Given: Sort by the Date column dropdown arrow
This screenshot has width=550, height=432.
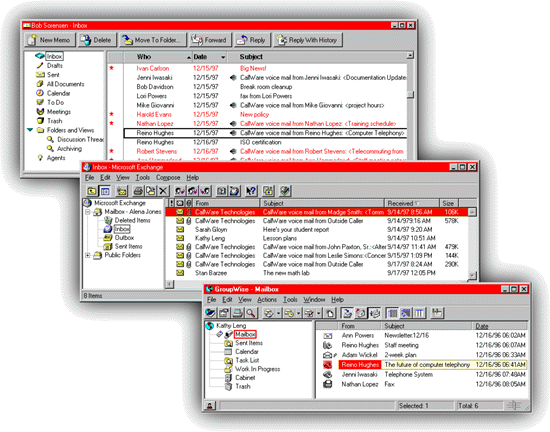Looking at the screenshot, I should tap(223, 57).
